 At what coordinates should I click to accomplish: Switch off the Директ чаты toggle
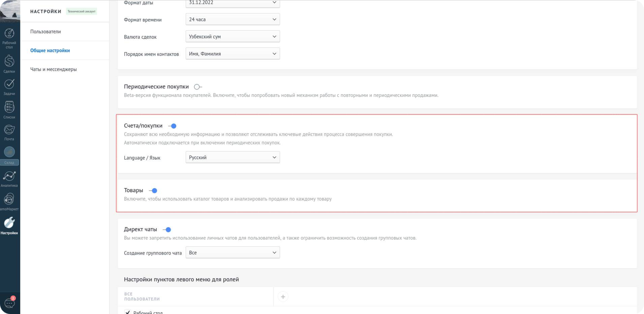click(167, 230)
